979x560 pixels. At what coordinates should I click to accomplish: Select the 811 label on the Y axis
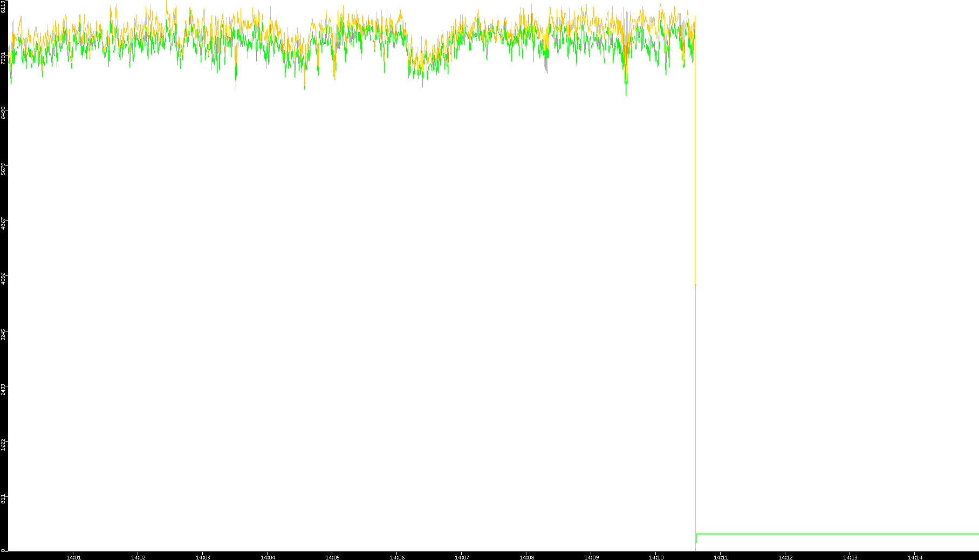pos(3,499)
